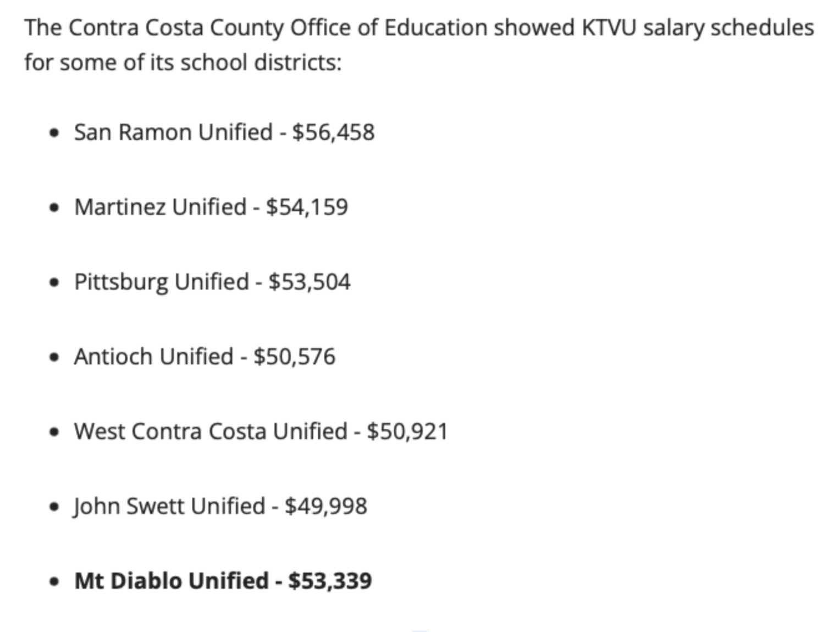Select the John Swett Unified entry
This screenshot has height=632, width=840.
220,506
